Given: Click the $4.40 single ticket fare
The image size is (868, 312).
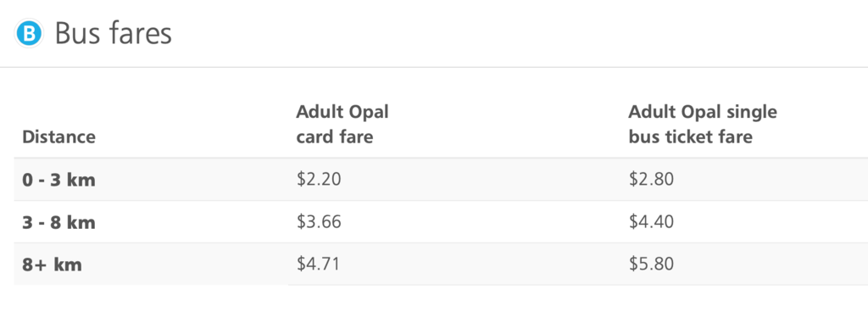Looking at the screenshot, I should (651, 222).
